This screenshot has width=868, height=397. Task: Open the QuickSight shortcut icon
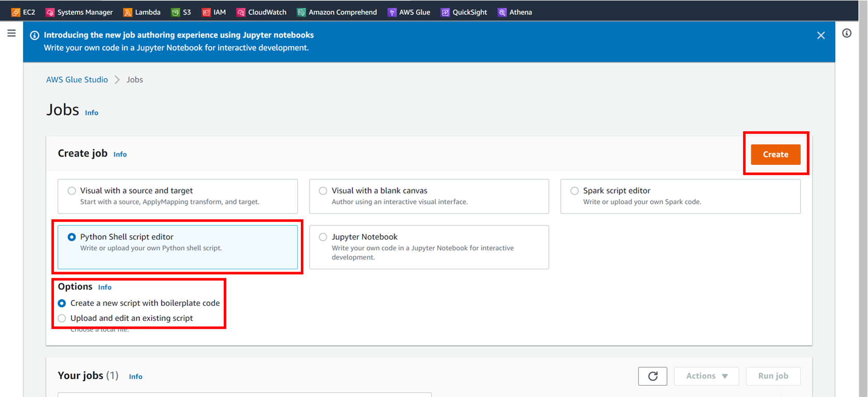coord(445,12)
